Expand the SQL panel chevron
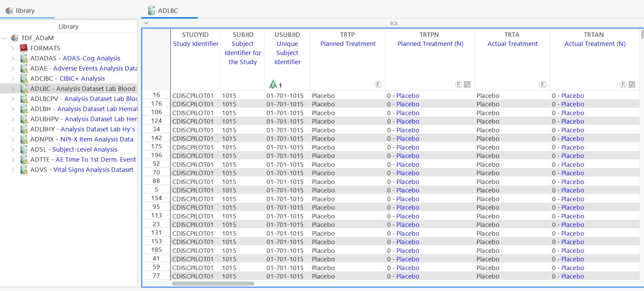644x291 pixels. tap(146, 23)
